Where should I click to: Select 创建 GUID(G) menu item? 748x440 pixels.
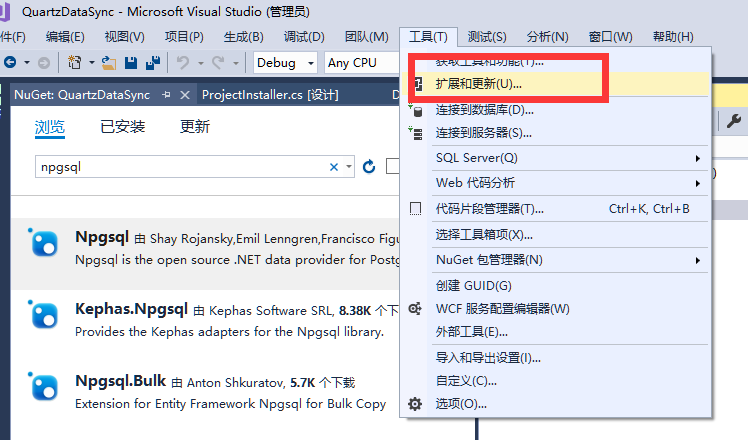coord(556,286)
